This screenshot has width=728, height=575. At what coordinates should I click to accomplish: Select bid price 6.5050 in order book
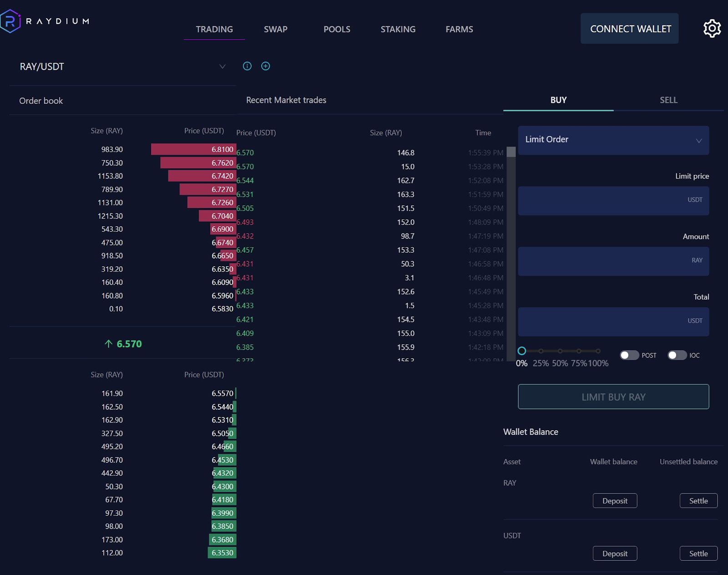[x=222, y=433]
